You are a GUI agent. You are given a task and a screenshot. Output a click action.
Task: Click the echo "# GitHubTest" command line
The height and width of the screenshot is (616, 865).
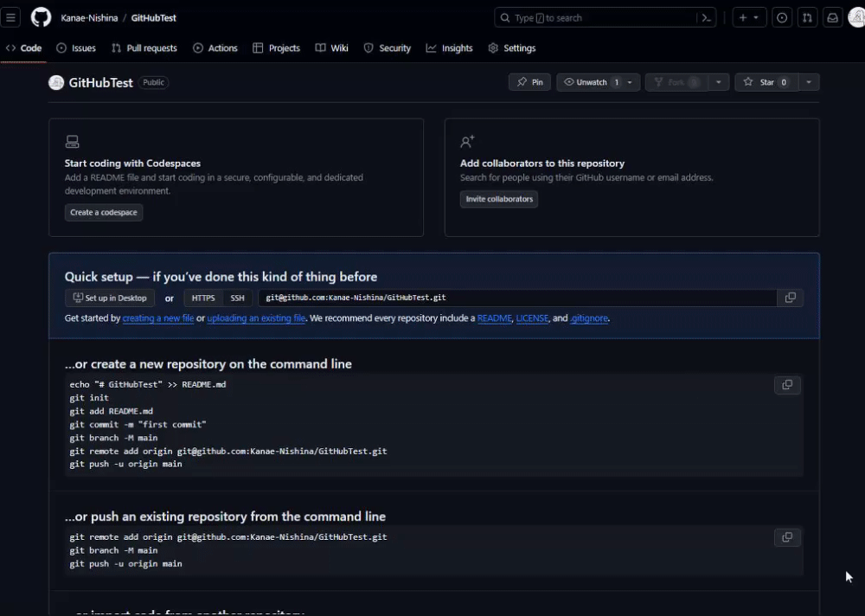pos(148,385)
